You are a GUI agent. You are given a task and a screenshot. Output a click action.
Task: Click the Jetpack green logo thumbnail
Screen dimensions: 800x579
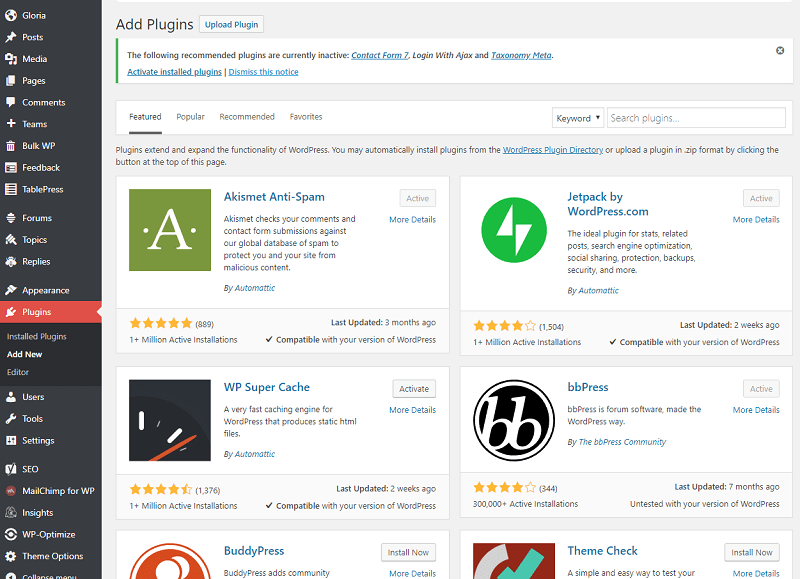(x=514, y=230)
